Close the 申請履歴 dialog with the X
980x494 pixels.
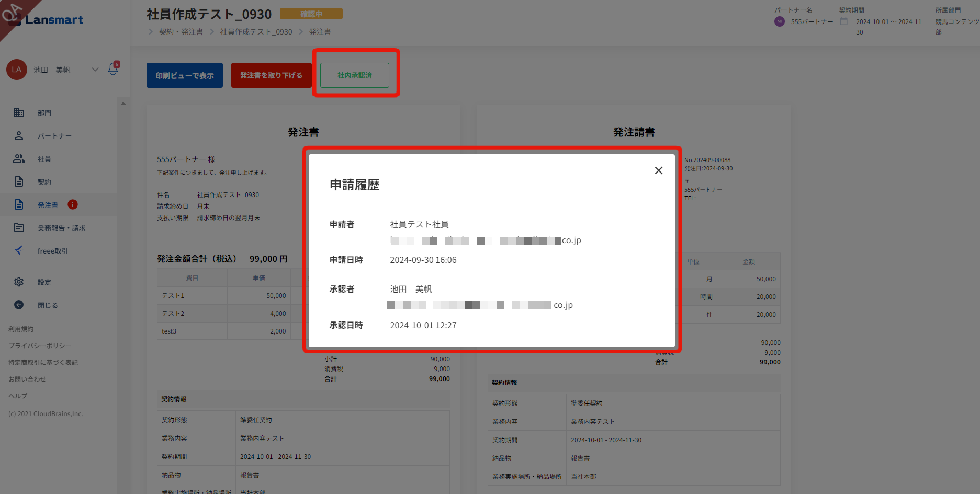pyautogui.click(x=659, y=170)
